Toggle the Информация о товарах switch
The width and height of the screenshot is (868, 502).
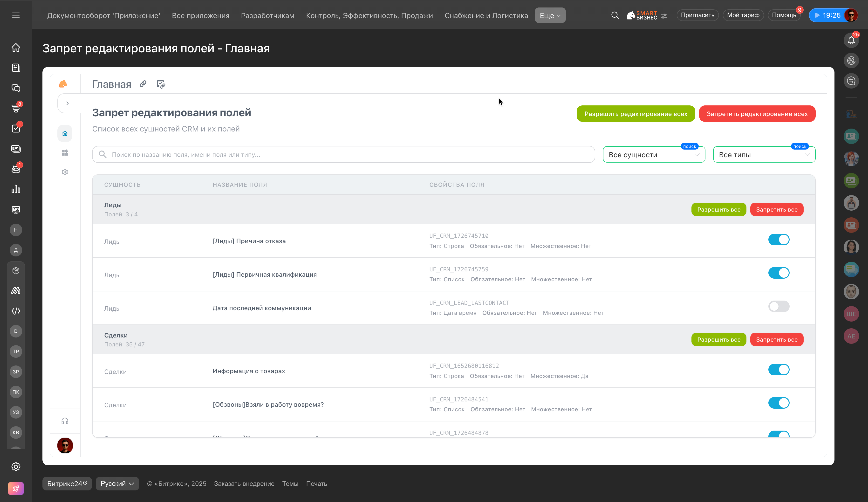point(779,369)
